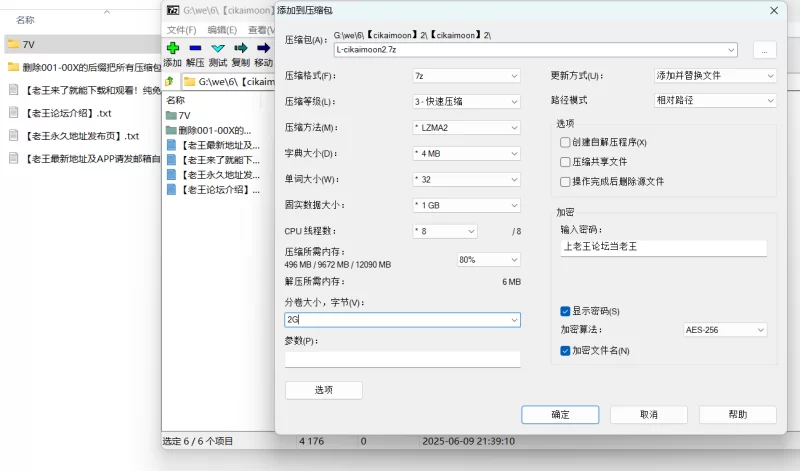
Task: Click the up-folder icon in 7-Zip address bar
Action: click(x=169, y=81)
